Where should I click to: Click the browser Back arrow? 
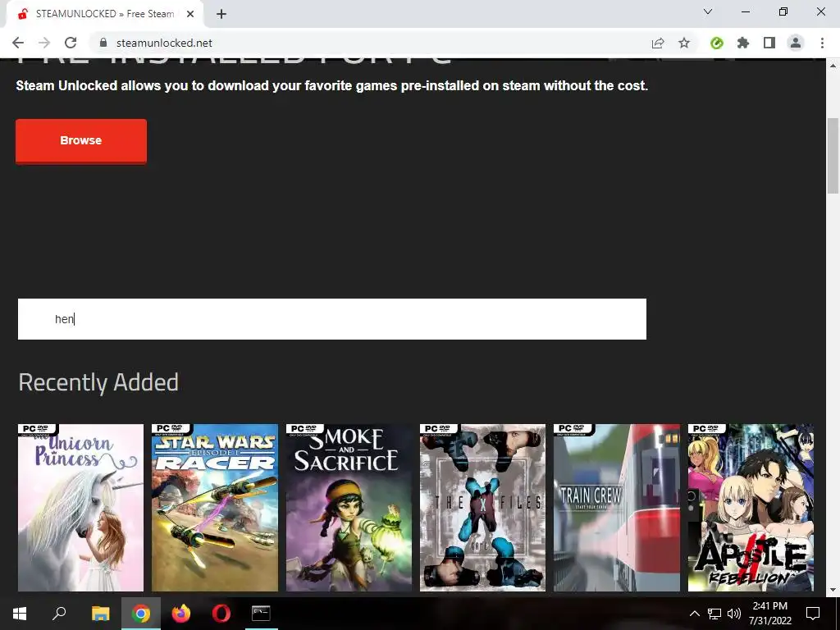18,43
